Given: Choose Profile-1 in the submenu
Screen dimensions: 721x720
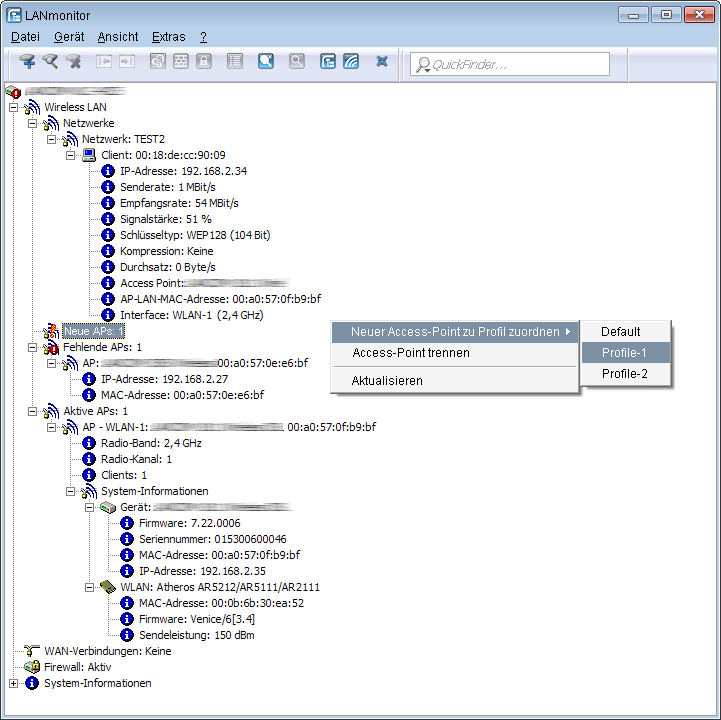Looking at the screenshot, I should click(624, 353).
